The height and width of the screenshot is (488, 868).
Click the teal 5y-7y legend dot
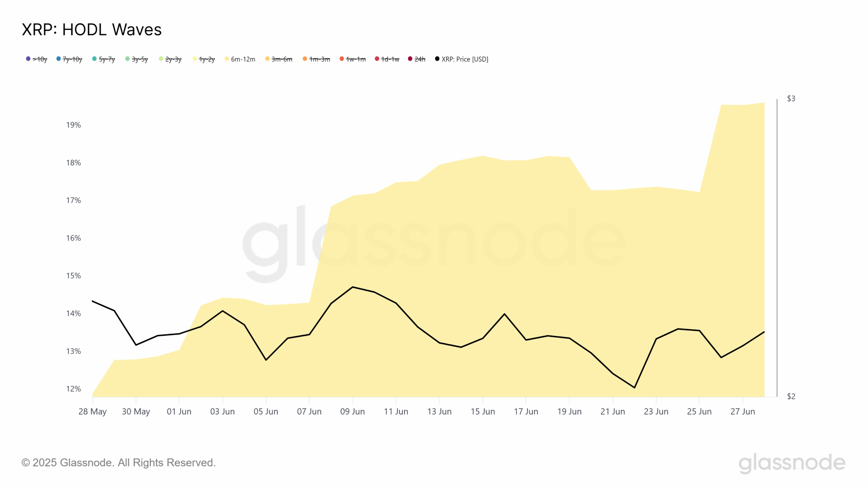click(95, 59)
